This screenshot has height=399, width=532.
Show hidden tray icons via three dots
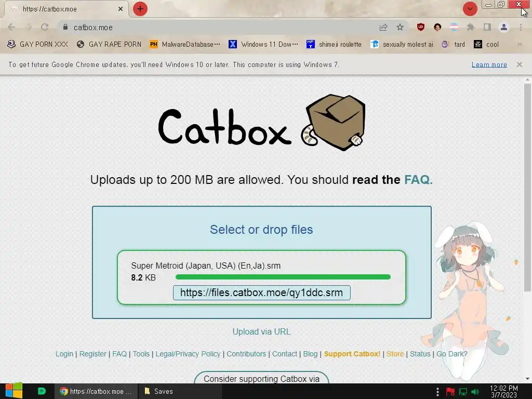pos(437,392)
